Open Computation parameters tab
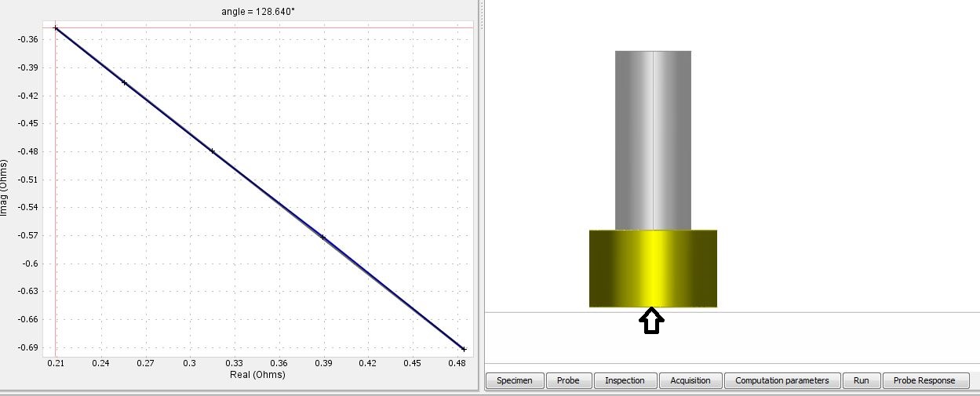The image size is (980, 396). point(781,380)
